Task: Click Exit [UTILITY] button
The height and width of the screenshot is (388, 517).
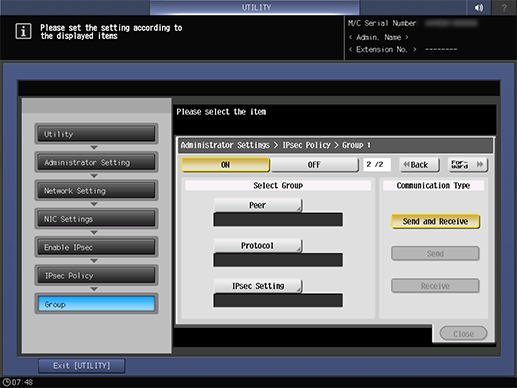Action: click(82, 366)
